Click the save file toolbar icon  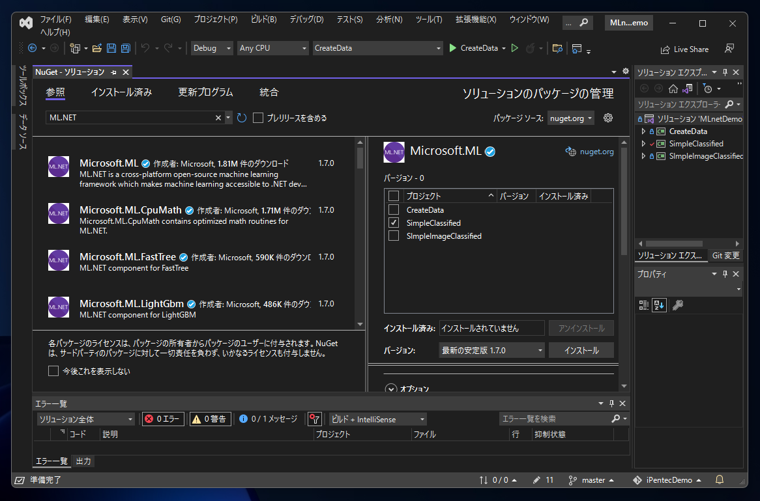coord(111,48)
